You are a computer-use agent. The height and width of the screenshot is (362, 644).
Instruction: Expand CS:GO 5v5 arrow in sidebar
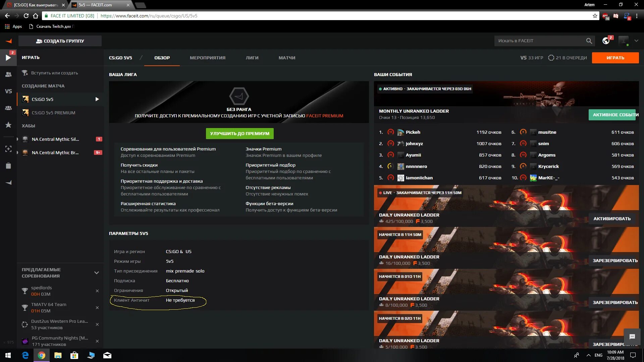pyautogui.click(x=97, y=99)
